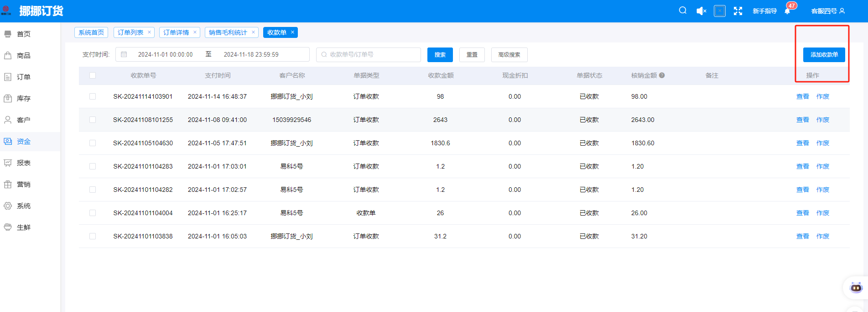Switch to the 销售毛利统计 tab

click(x=228, y=32)
